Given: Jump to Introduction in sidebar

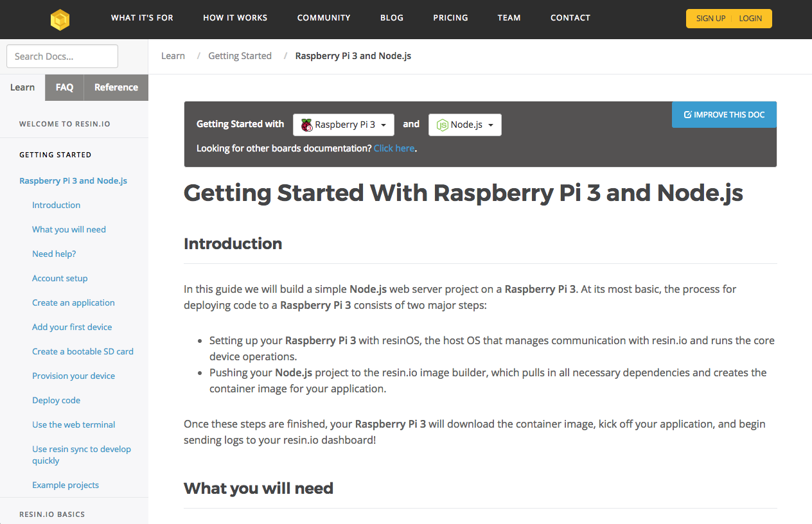Looking at the screenshot, I should click(x=57, y=205).
